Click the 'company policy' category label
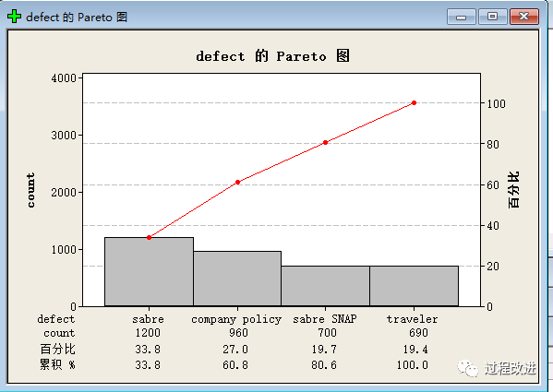The height and width of the screenshot is (392, 553). tap(236, 319)
